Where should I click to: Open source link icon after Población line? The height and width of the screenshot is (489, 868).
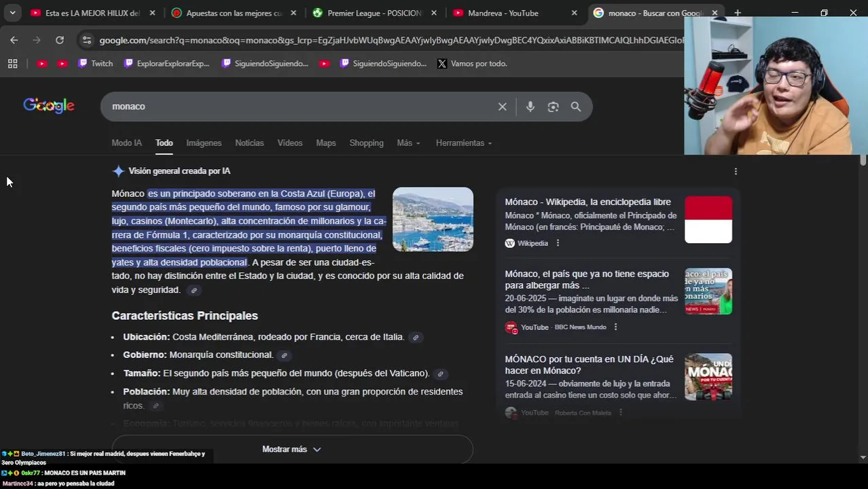pyautogui.click(x=156, y=406)
